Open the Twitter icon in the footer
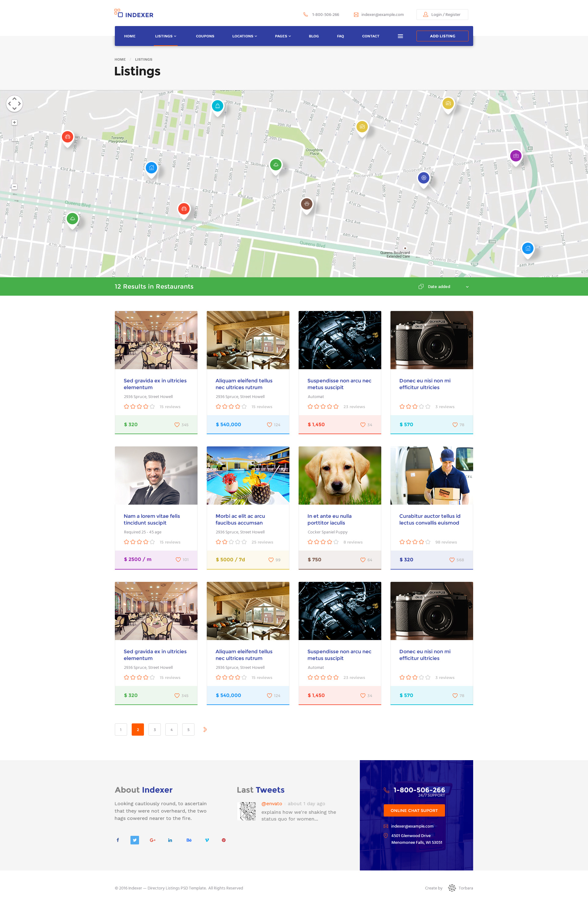 point(135,840)
